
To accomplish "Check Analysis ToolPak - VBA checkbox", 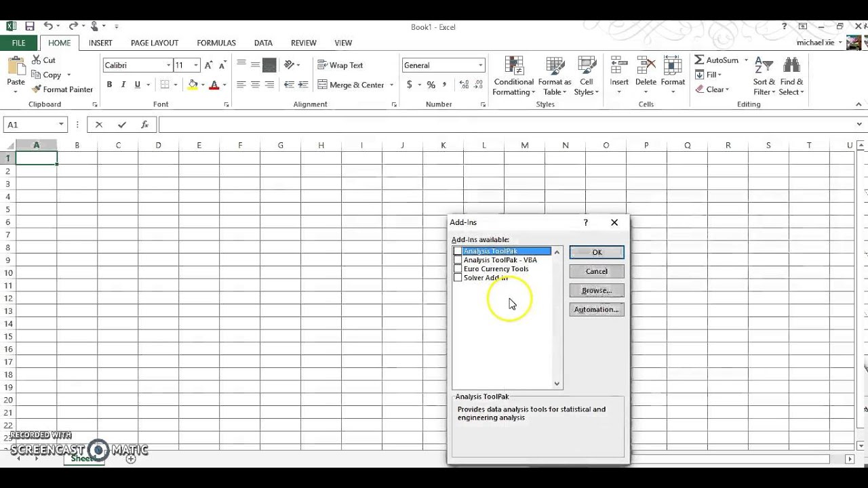I will [x=458, y=260].
